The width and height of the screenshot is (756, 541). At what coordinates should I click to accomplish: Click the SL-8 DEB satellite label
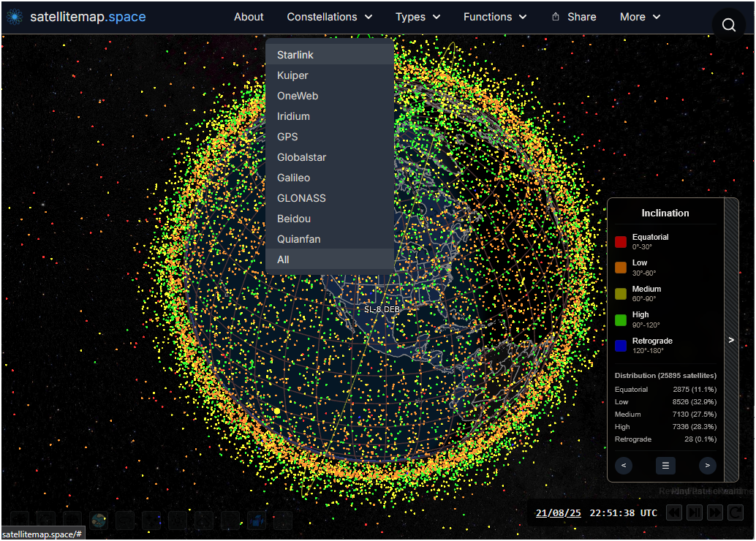click(382, 309)
